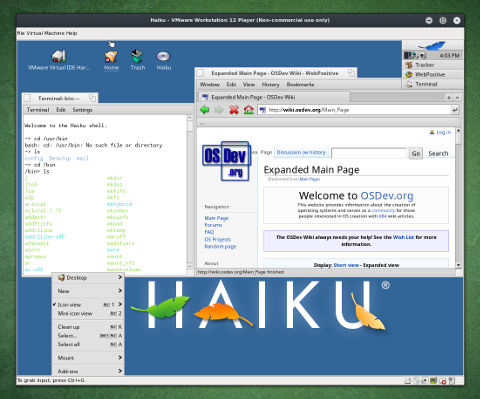
Task: Switch to WebPositive in the Deskbar
Action: click(433, 75)
